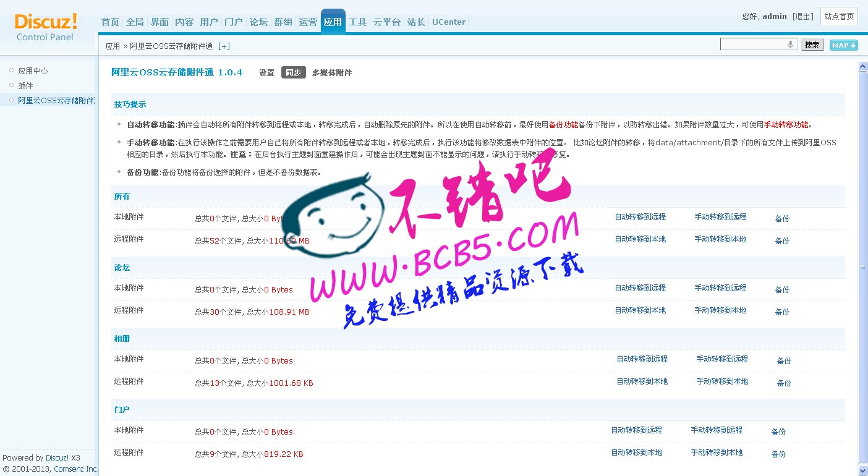Click the vertical scrollbar down arrow
Screen dimensions: 868x476
863,470
